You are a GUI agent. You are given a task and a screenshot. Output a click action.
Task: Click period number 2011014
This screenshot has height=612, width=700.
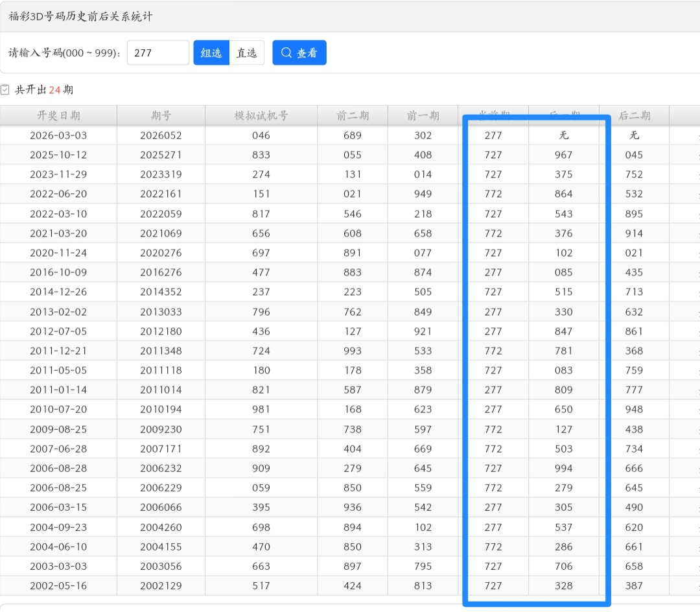pos(161,390)
